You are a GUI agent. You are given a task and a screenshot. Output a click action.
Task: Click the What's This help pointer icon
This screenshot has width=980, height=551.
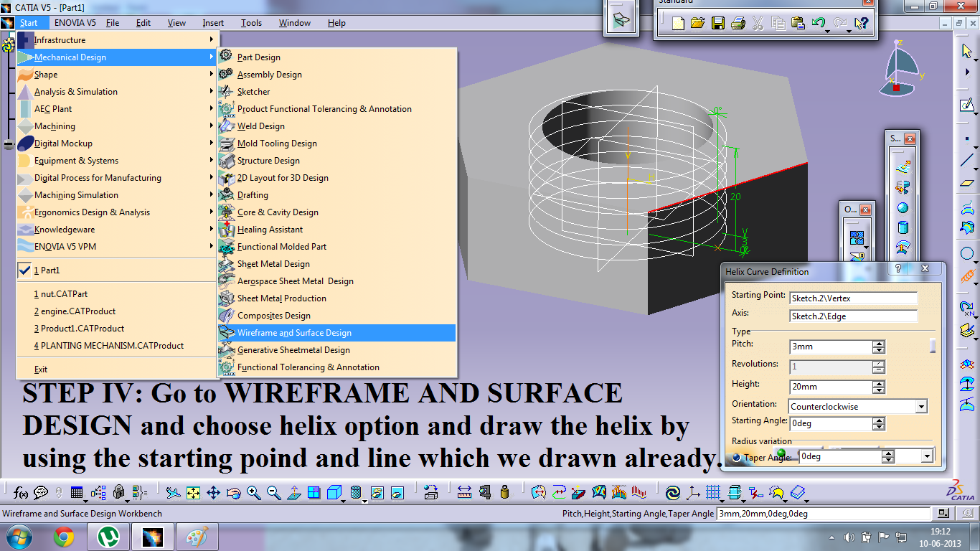(861, 24)
